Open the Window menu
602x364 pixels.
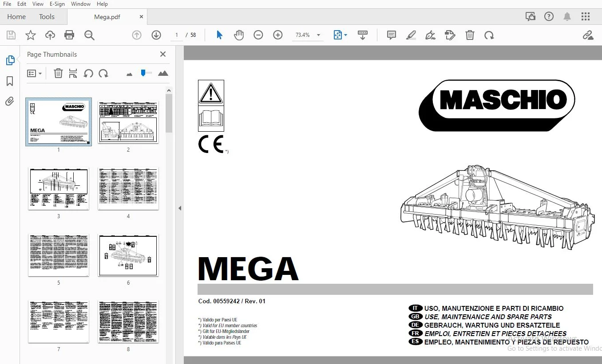(81, 4)
